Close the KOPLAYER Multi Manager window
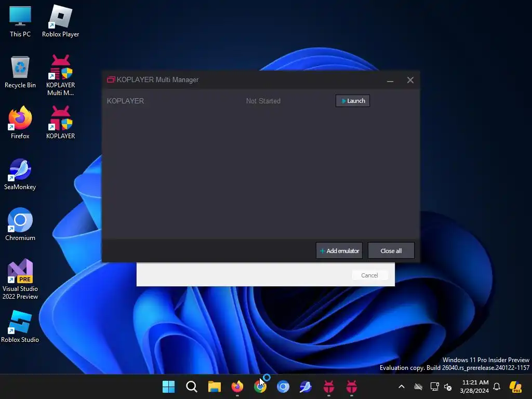 410,80
